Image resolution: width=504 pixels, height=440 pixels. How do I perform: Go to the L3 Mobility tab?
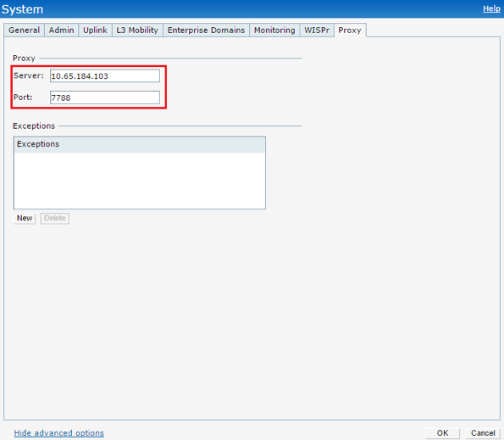[x=137, y=31]
